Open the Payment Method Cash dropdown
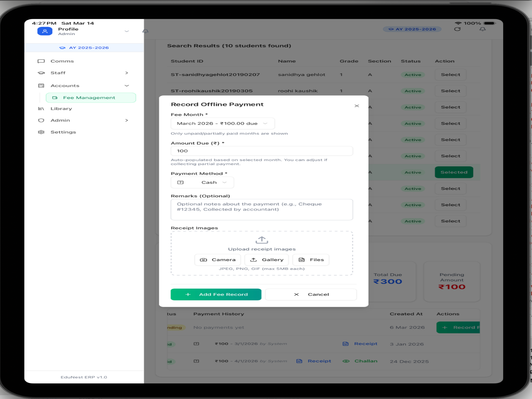The width and height of the screenshot is (532, 399). point(202,182)
